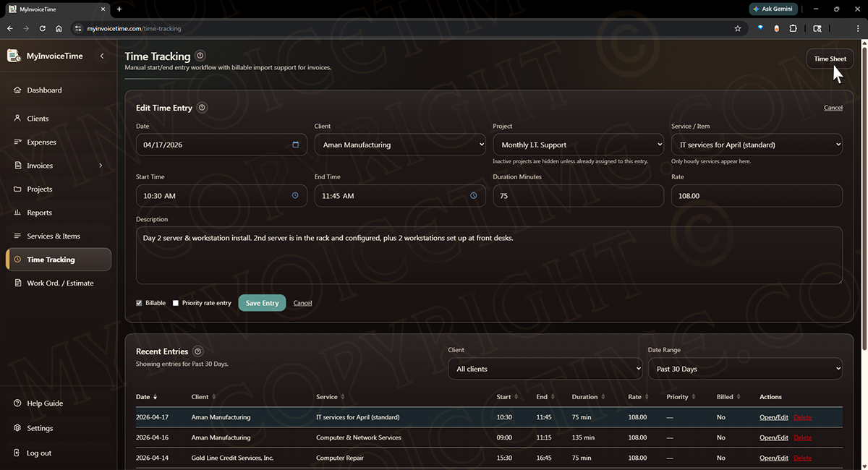Open the Time Sheet button at top right

[830, 59]
